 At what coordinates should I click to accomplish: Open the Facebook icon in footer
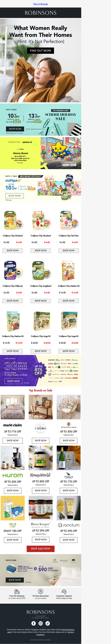click(34, 623)
